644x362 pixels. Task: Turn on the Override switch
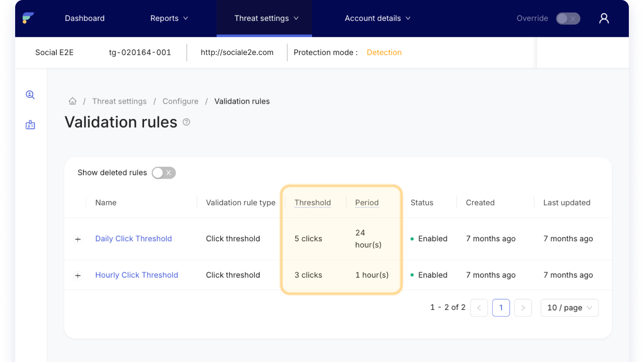568,18
